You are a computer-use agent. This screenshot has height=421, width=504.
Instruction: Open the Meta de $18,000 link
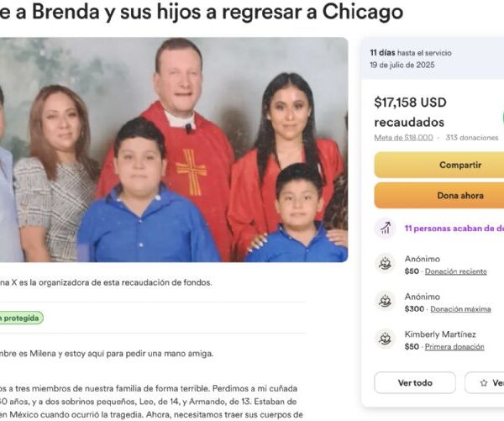point(403,138)
